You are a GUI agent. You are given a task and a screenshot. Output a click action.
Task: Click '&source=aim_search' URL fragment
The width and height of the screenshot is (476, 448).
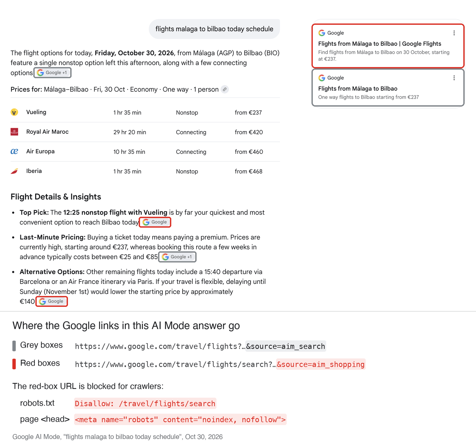click(x=286, y=346)
